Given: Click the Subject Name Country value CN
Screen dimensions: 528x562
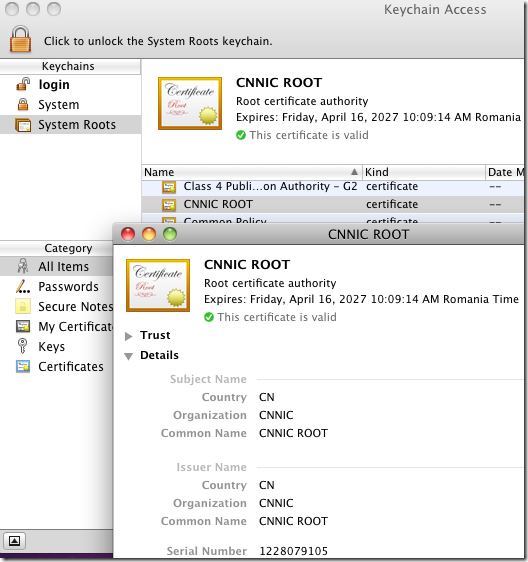Looking at the screenshot, I should point(267,397).
